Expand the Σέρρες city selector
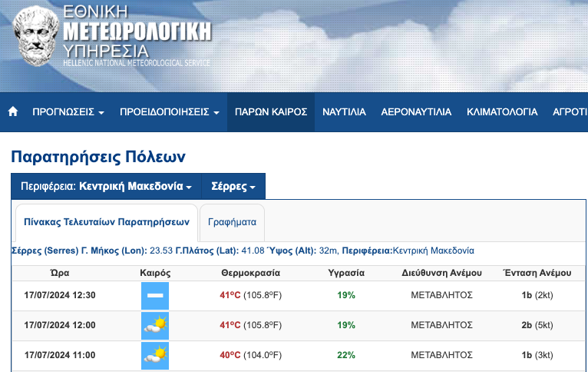588x372 pixels. click(x=233, y=186)
